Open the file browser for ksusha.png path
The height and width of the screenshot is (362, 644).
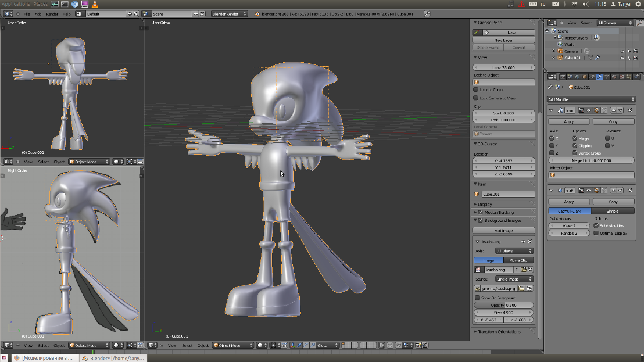523,288
